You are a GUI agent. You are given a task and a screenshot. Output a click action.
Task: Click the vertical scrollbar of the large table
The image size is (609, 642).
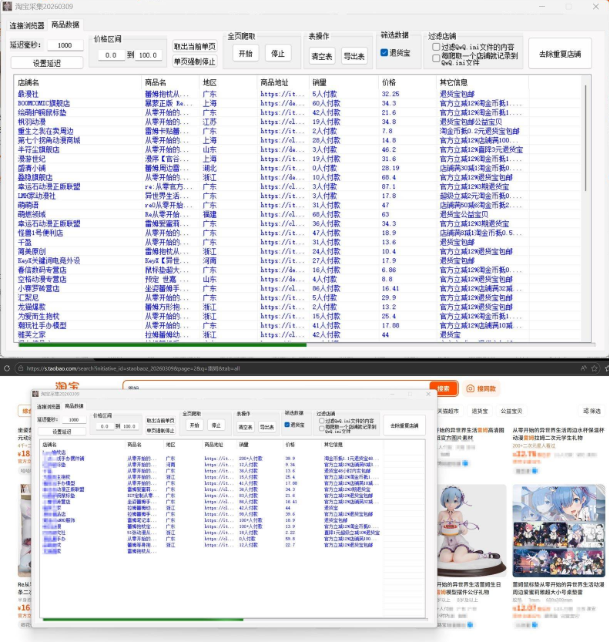click(585, 138)
